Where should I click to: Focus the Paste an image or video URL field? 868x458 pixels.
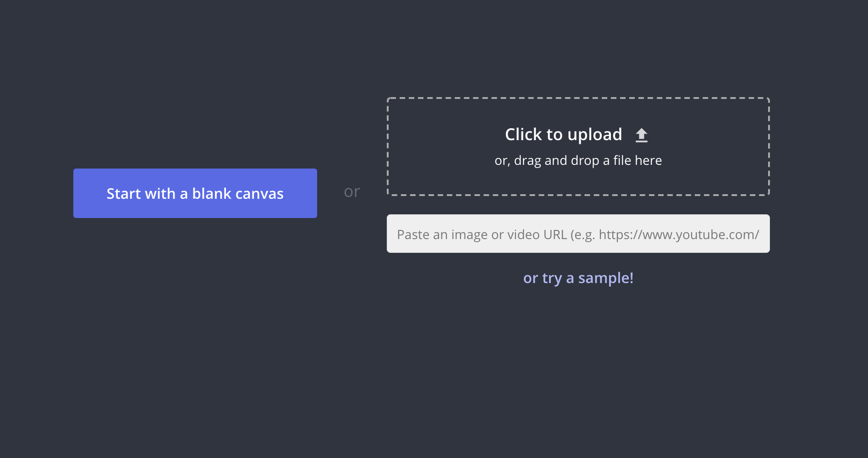578,234
